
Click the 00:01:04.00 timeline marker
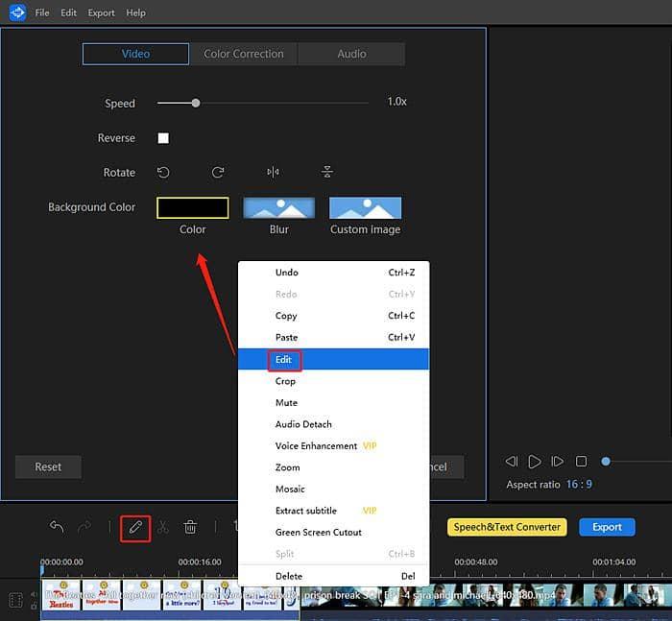(614, 561)
